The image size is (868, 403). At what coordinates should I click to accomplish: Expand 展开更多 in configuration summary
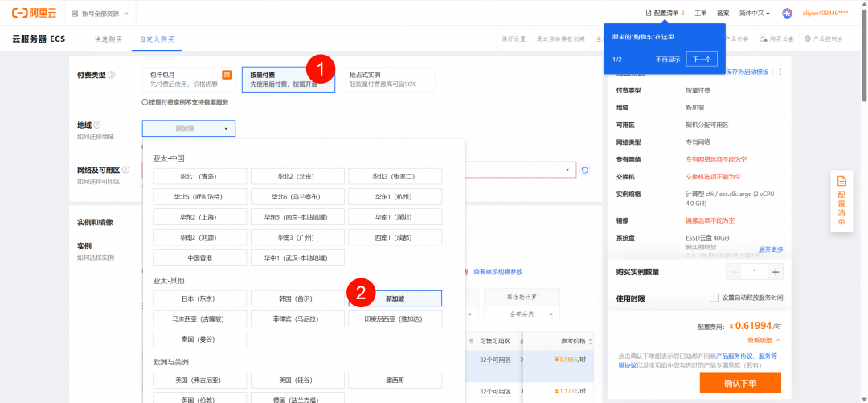tap(771, 249)
